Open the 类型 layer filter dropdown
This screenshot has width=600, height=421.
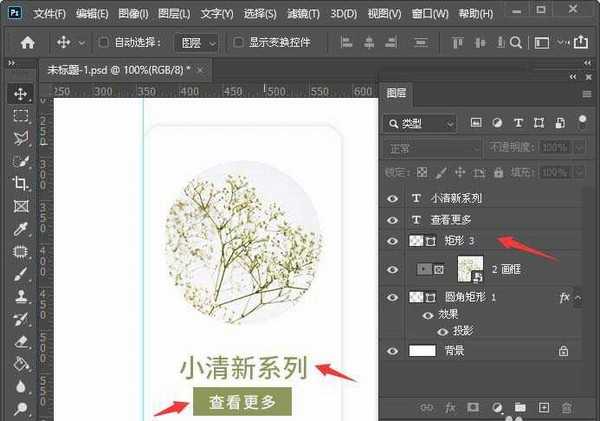420,123
